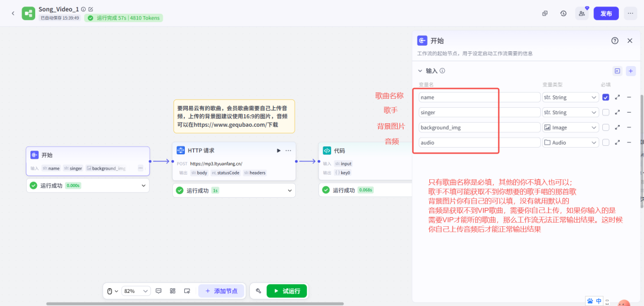Click the import input variables icon
This screenshot has height=306, width=644.
(617, 71)
